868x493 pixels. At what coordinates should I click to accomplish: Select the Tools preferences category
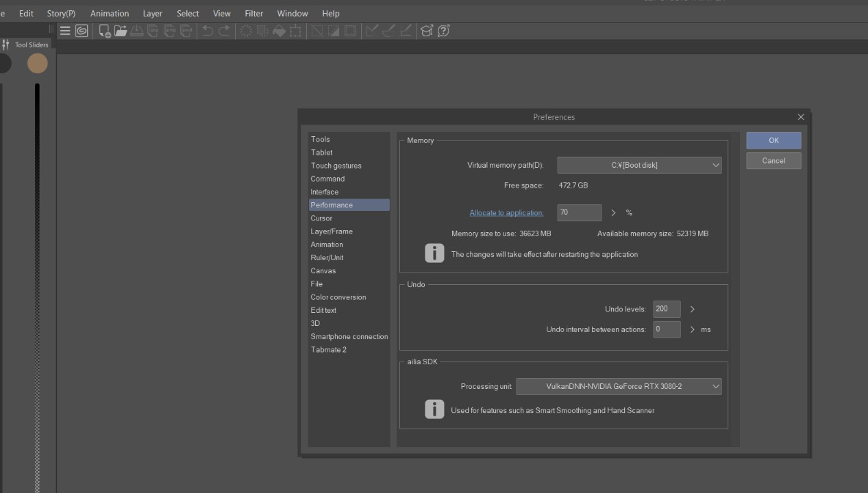pyautogui.click(x=349, y=139)
